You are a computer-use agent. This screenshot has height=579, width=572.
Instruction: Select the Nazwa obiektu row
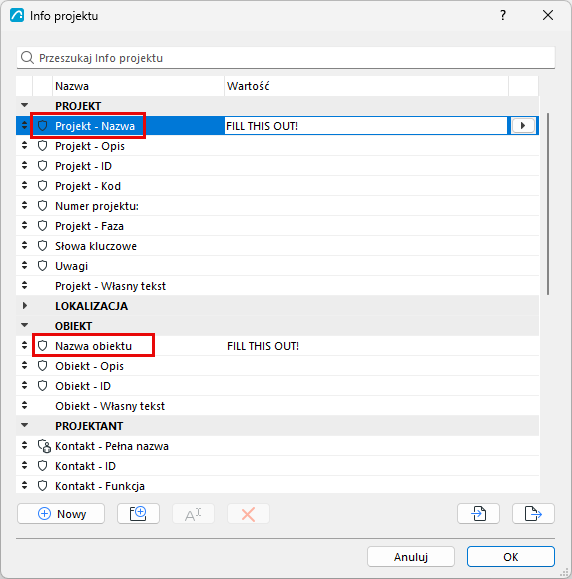[x=277, y=346]
